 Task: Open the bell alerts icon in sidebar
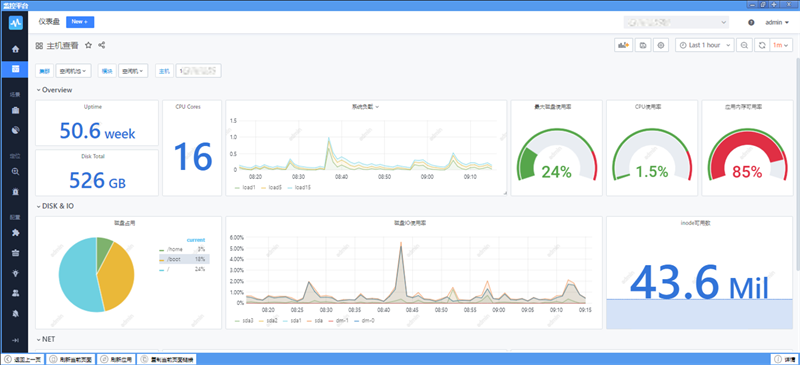tap(15, 313)
